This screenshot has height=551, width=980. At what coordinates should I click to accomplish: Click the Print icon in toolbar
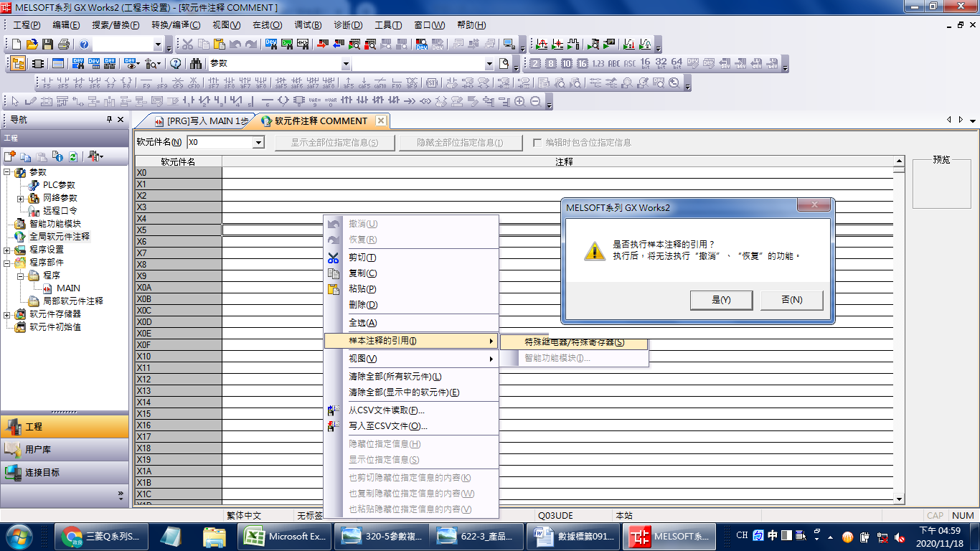[64, 44]
